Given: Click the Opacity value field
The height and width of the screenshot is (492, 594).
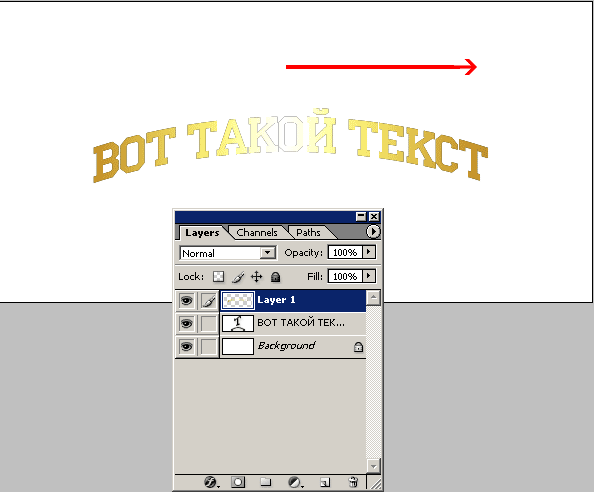Looking at the screenshot, I should pos(345,252).
